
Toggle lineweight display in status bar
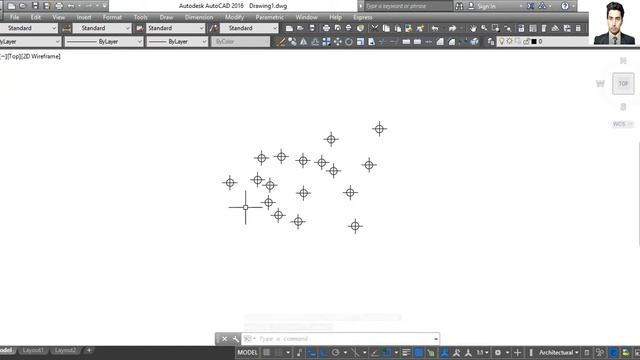pyautogui.click(x=406, y=353)
